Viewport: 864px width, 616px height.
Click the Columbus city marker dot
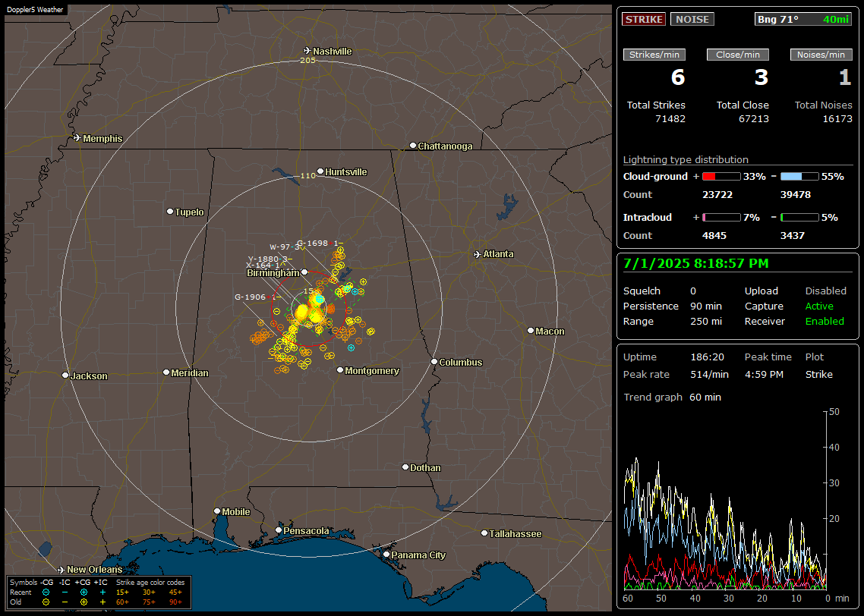(x=434, y=362)
